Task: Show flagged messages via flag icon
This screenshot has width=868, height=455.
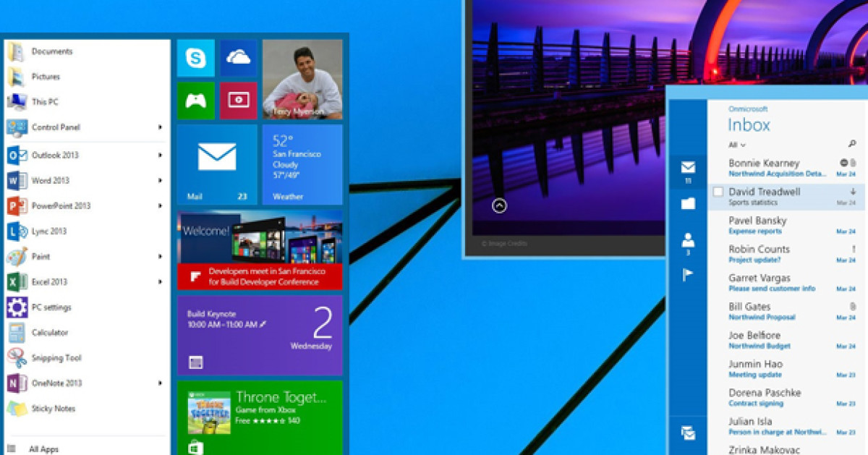Action: [x=688, y=275]
